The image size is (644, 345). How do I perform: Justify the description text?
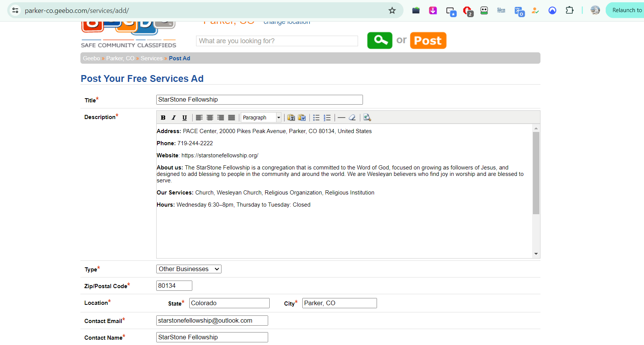click(x=231, y=118)
